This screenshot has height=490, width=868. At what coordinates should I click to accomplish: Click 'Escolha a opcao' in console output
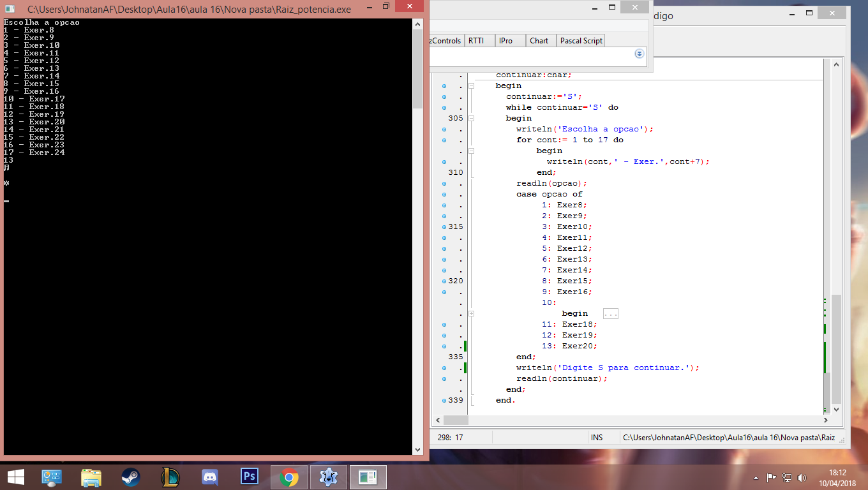click(x=41, y=22)
